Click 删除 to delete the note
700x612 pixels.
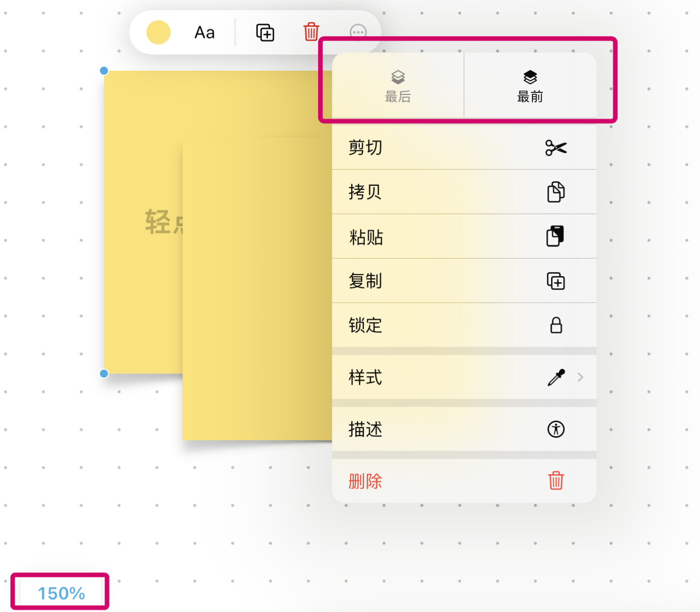point(365,481)
